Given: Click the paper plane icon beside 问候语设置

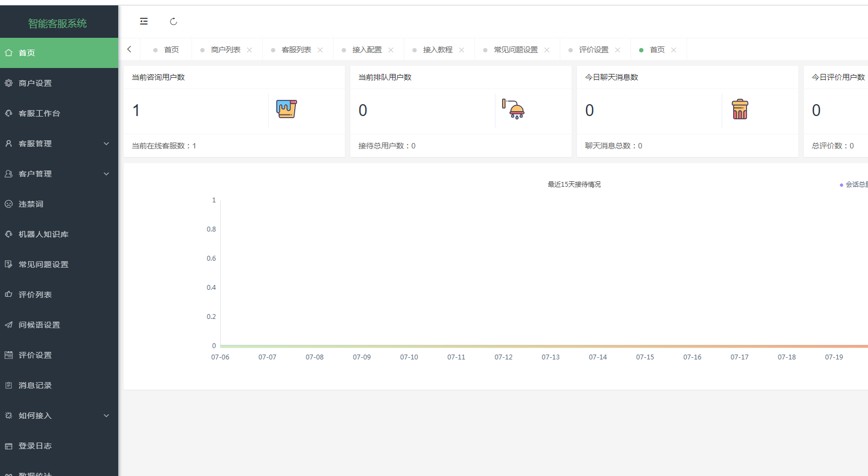Looking at the screenshot, I should tap(9, 325).
